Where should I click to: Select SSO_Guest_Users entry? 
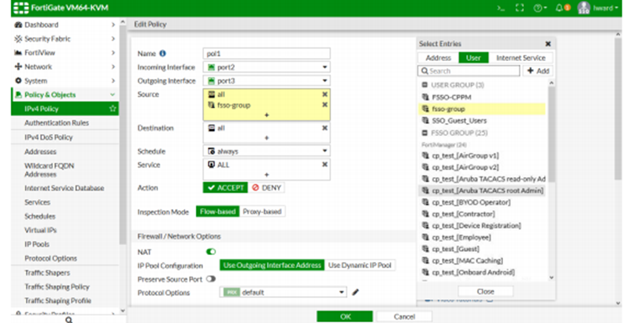(x=482, y=121)
